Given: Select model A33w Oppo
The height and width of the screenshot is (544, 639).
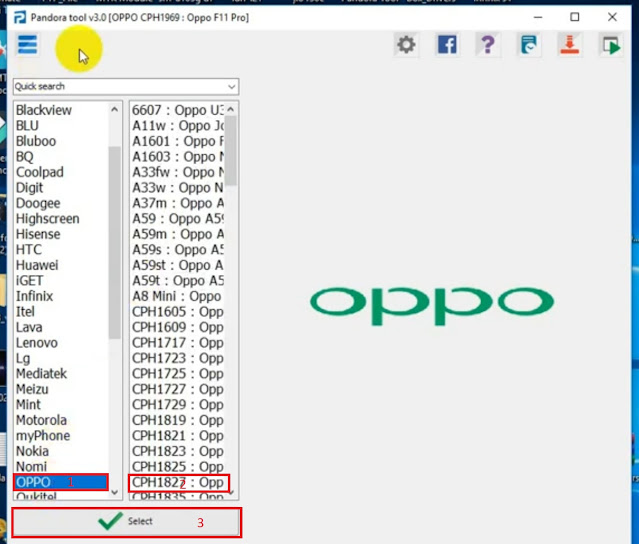Looking at the screenshot, I should [178, 187].
